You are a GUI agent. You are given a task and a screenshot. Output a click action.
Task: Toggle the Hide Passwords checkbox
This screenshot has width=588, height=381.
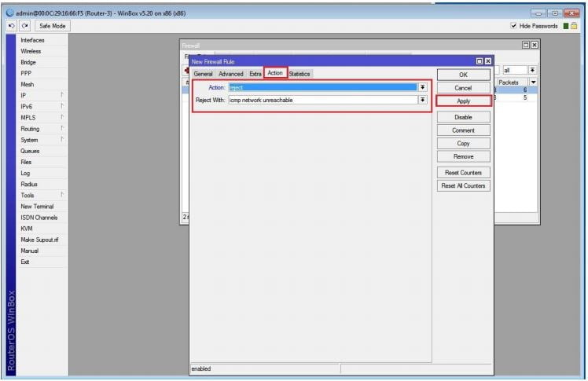coord(514,26)
